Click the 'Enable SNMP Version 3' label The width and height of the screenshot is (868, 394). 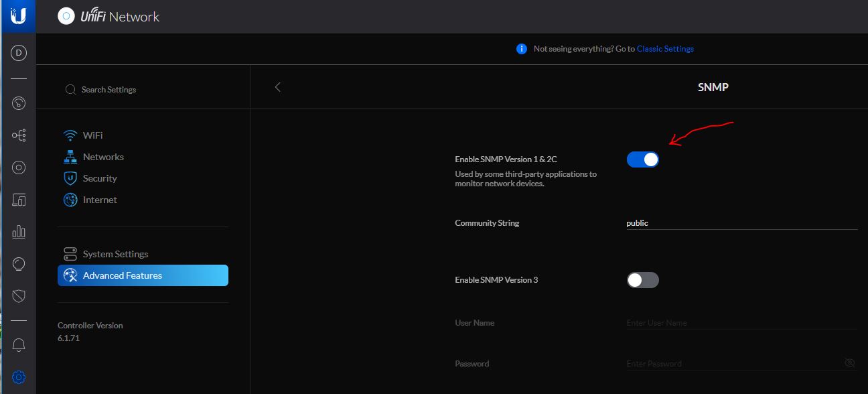click(496, 280)
